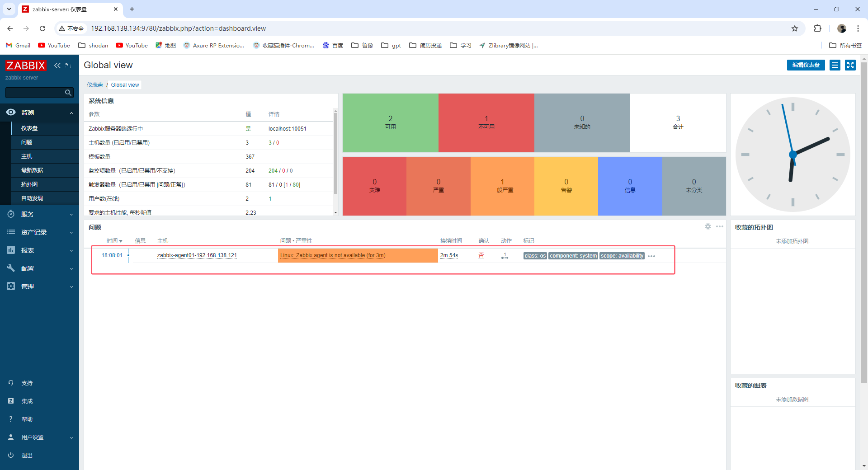Screen dimensions: 868x470
Task: Click the grey 未知的 hosts tile
Action: pyautogui.click(x=582, y=123)
